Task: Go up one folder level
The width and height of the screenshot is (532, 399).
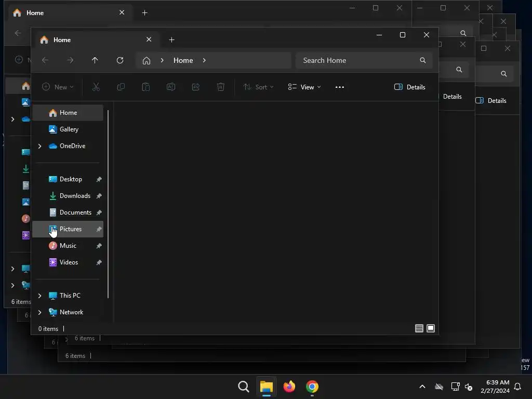Action: 95,60
